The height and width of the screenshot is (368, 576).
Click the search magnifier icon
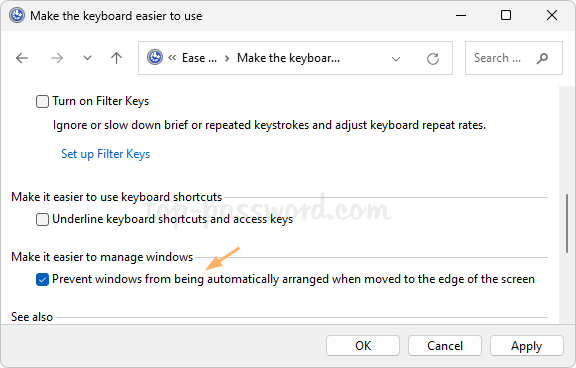pyautogui.click(x=542, y=58)
